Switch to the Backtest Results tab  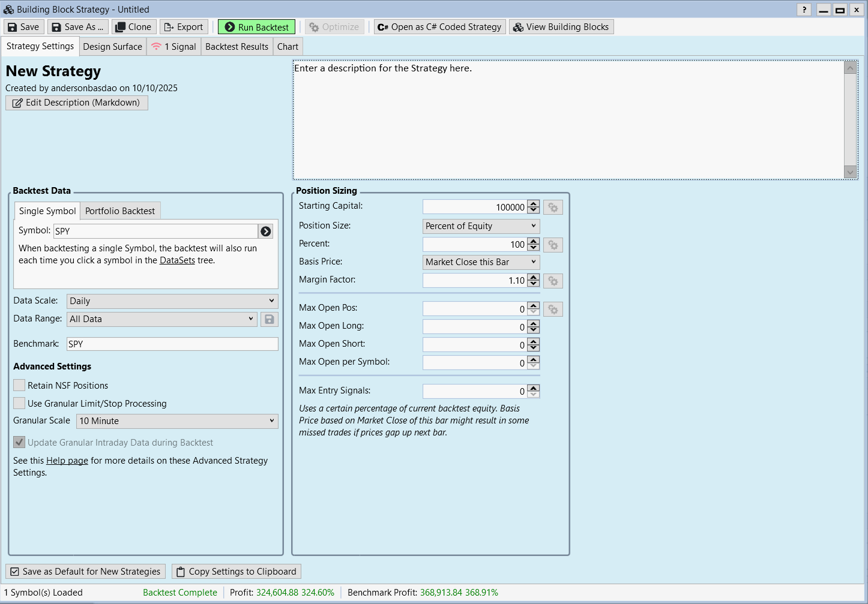click(237, 47)
